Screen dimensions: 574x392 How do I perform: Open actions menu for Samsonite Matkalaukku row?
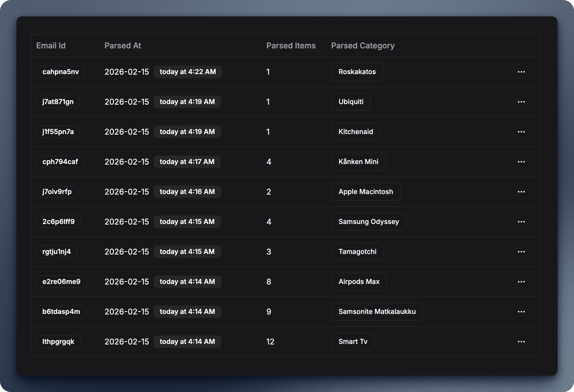point(521,312)
